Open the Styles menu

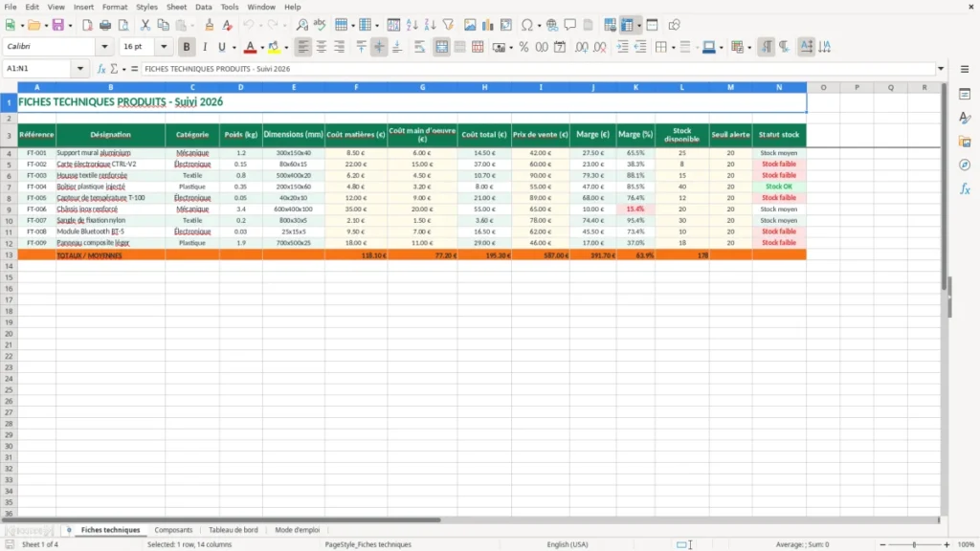point(146,7)
